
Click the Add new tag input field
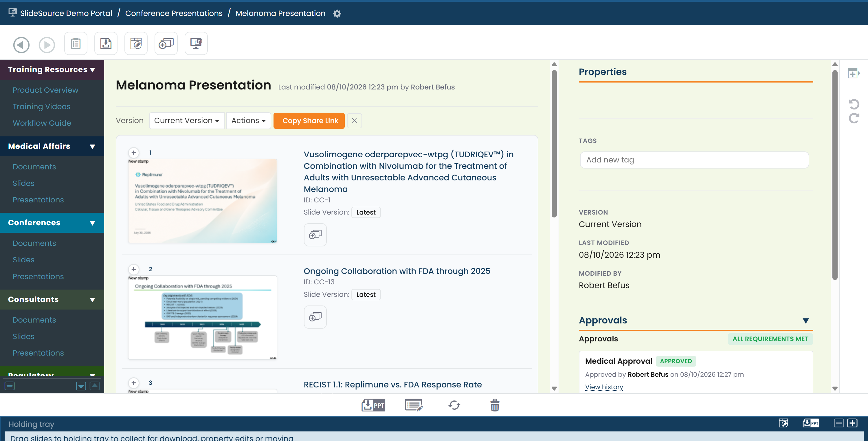click(x=694, y=160)
